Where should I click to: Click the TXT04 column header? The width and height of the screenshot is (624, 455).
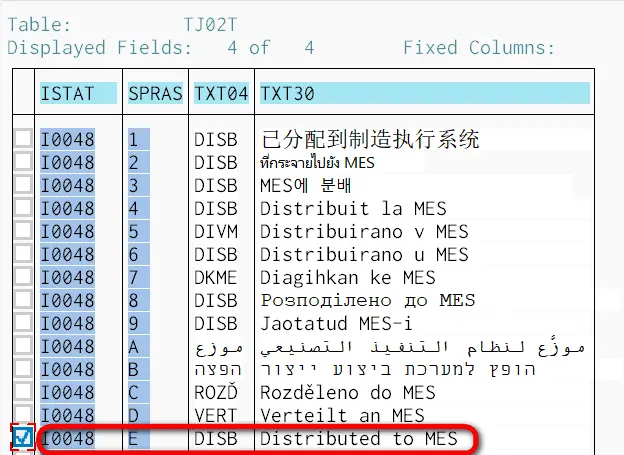(x=221, y=94)
